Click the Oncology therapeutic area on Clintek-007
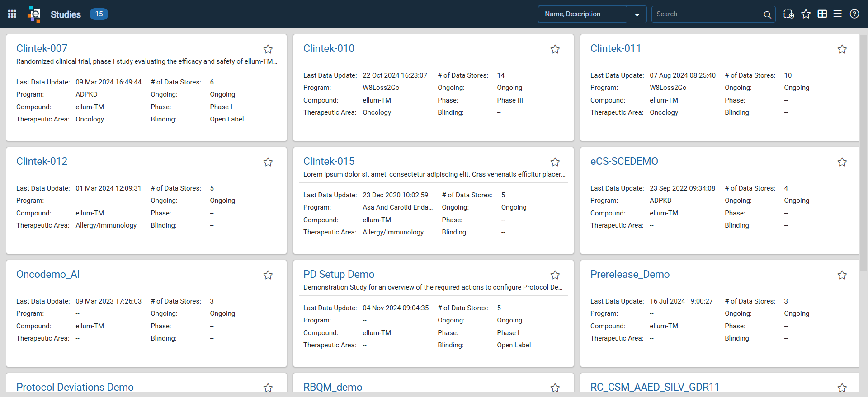Screen dimensions: 868x397 click(x=90, y=119)
